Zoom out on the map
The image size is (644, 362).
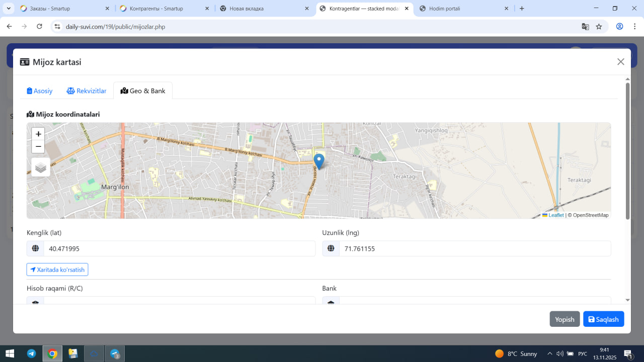point(38,147)
